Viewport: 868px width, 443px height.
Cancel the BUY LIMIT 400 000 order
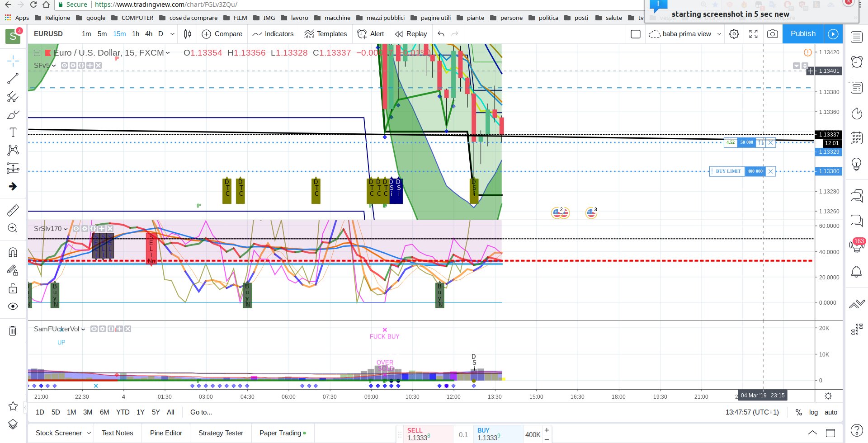[771, 171]
